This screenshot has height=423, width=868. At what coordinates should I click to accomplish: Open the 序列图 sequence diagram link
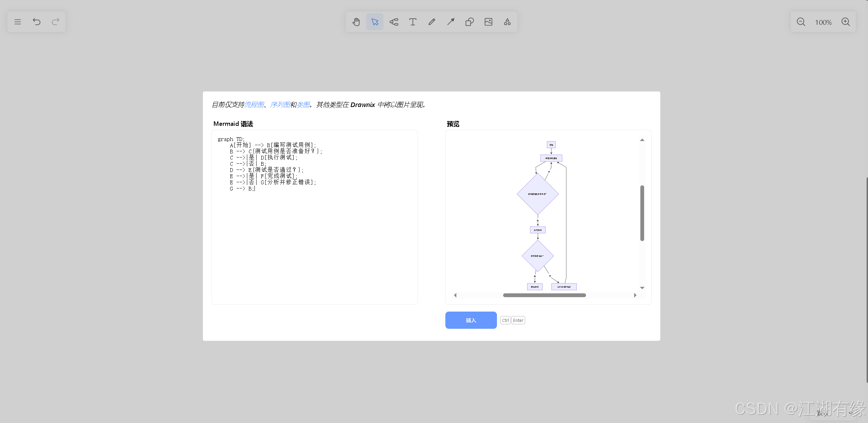click(280, 105)
